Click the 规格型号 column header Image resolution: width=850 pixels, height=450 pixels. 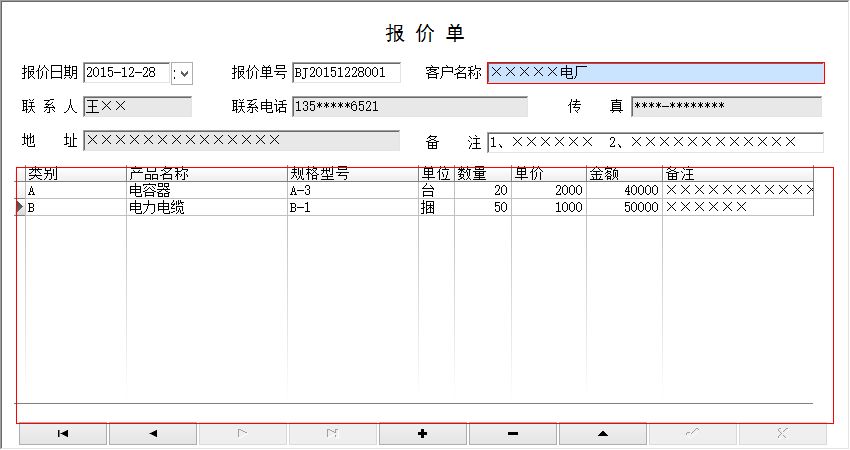[353, 174]
